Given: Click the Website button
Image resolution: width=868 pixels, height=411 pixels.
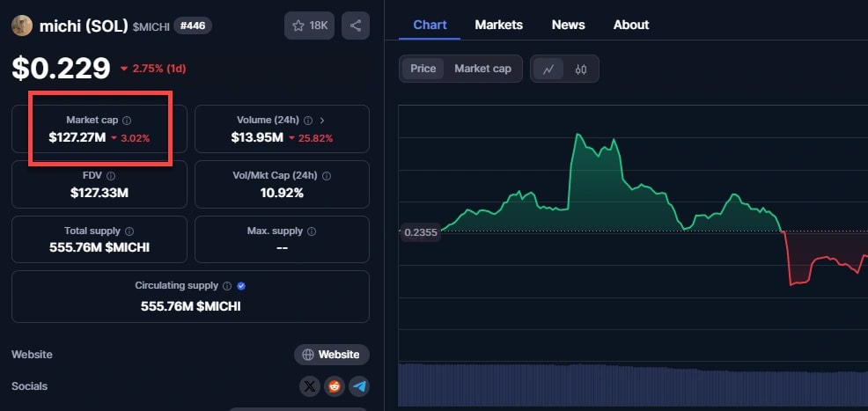Looking at the screenshot, I should point(332,355).
